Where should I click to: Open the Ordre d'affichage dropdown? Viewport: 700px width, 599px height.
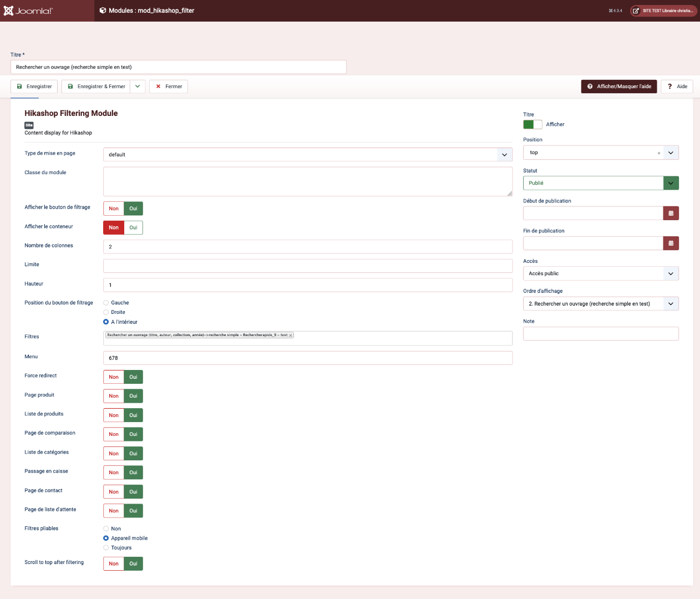(601, 303)
